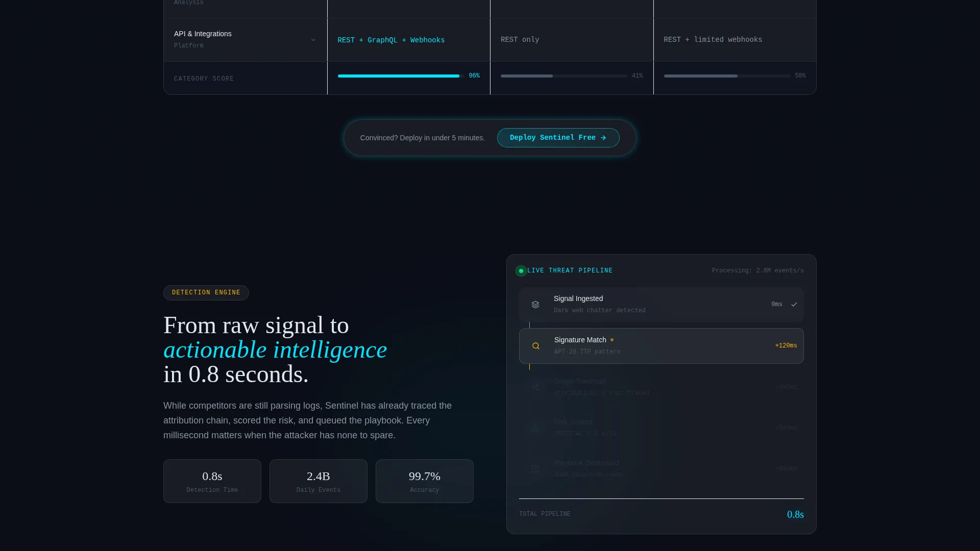Open the 2.4B Daily Events card

click(318, 481)
